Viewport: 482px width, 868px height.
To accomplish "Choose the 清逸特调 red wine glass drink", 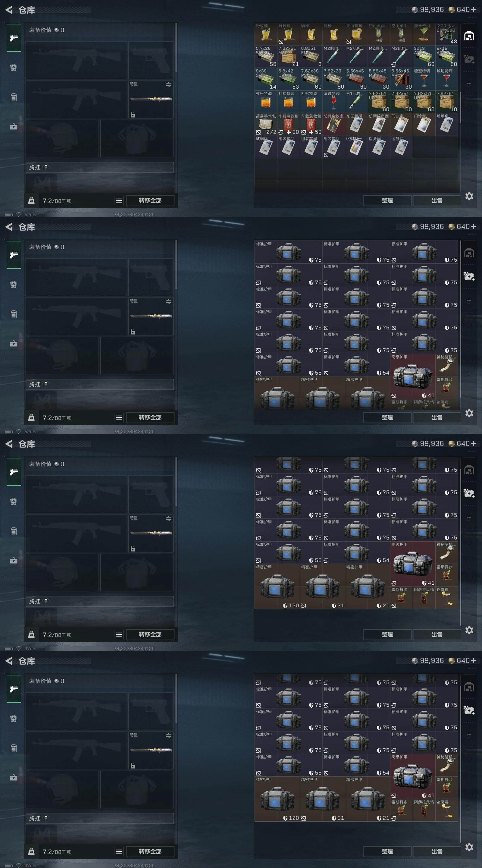I will 333,102.
